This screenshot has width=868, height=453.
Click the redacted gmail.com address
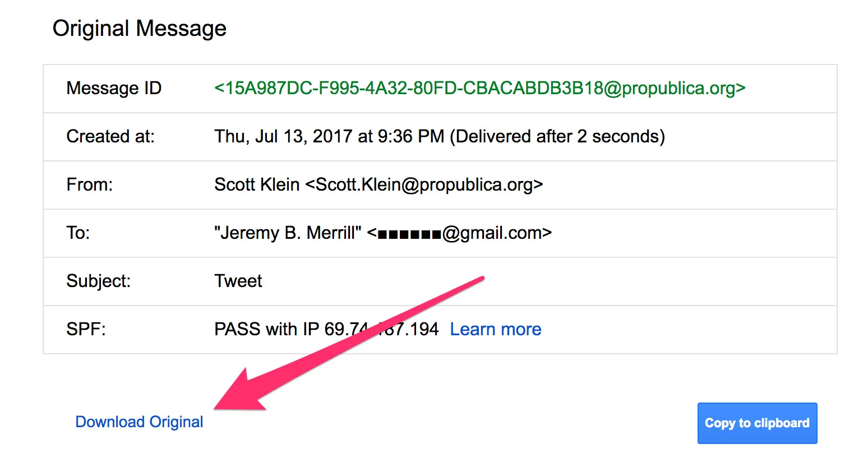(x=460, y=233)
